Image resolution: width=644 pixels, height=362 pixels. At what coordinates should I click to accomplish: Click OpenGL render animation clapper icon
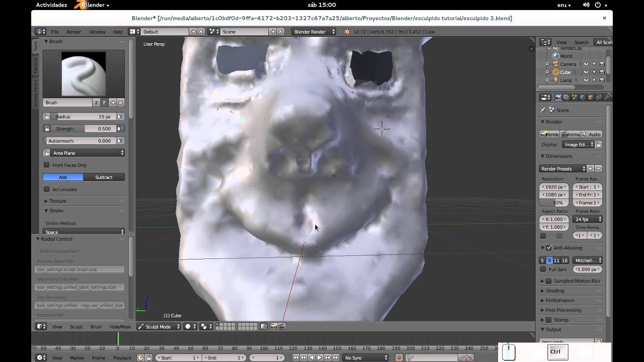point(282,327)
